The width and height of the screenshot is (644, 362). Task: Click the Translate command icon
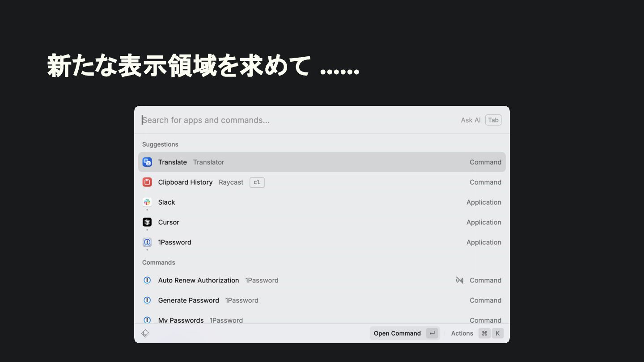[x=147, y=162]
